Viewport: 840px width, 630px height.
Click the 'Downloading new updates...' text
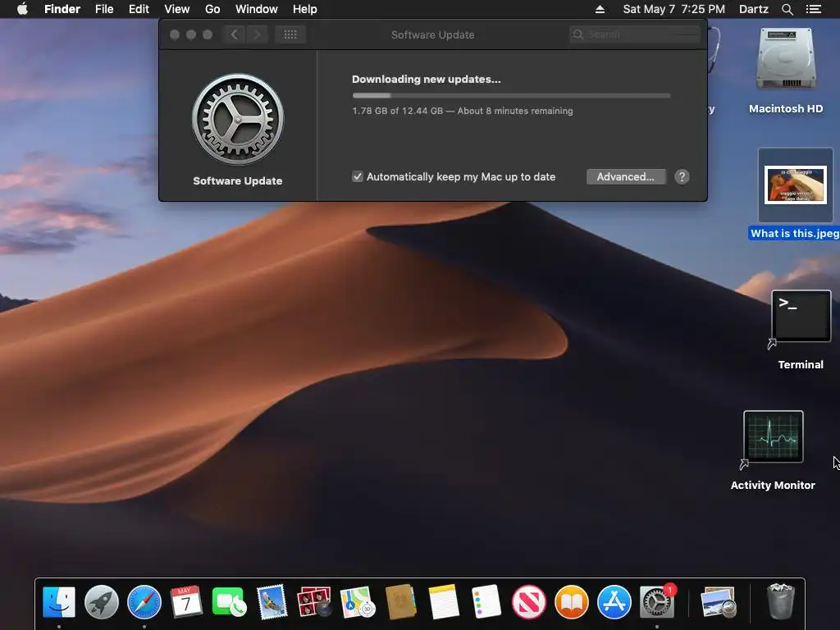click(x=427, y=80)
